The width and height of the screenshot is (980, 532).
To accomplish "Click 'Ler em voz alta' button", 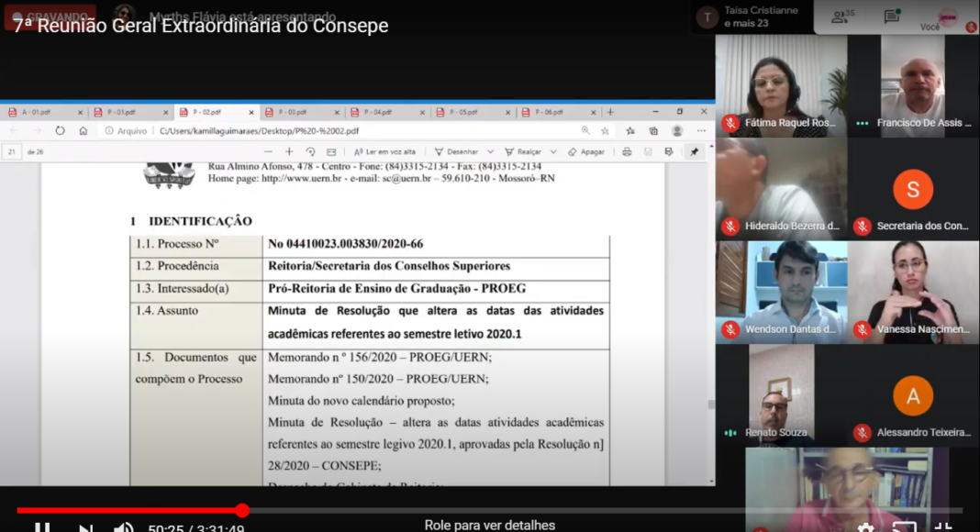I will (x=384, y=151).
